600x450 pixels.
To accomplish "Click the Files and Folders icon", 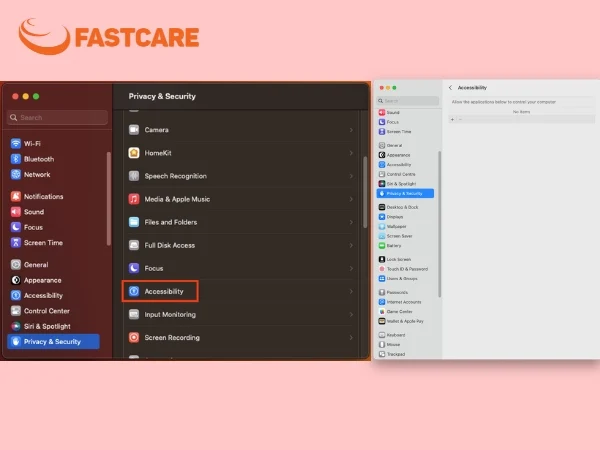I will pyautogui.click(x=134, y=222).
